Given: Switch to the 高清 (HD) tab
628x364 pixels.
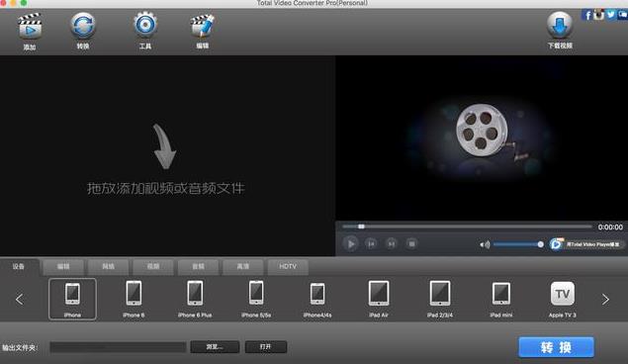Looking at the screenshot, I should (x=242, y=267).
